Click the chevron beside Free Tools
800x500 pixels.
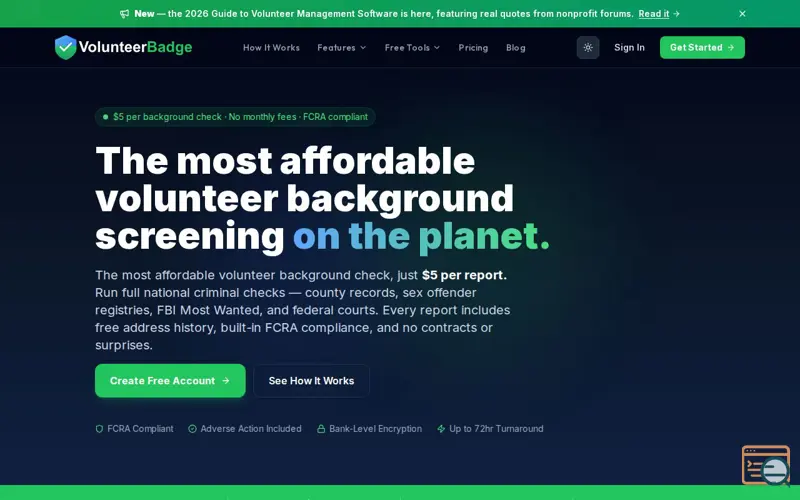click(x=437, y=47)
